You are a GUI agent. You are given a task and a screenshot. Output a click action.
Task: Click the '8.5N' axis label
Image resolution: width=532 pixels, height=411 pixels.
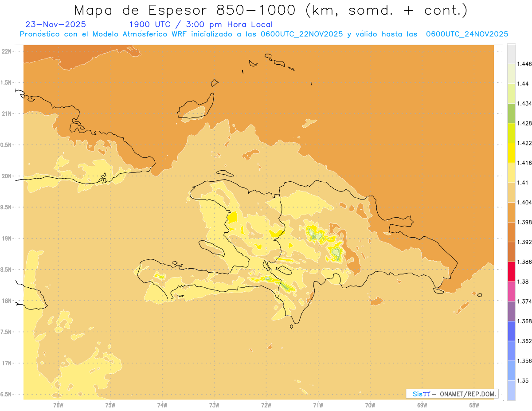7,270
